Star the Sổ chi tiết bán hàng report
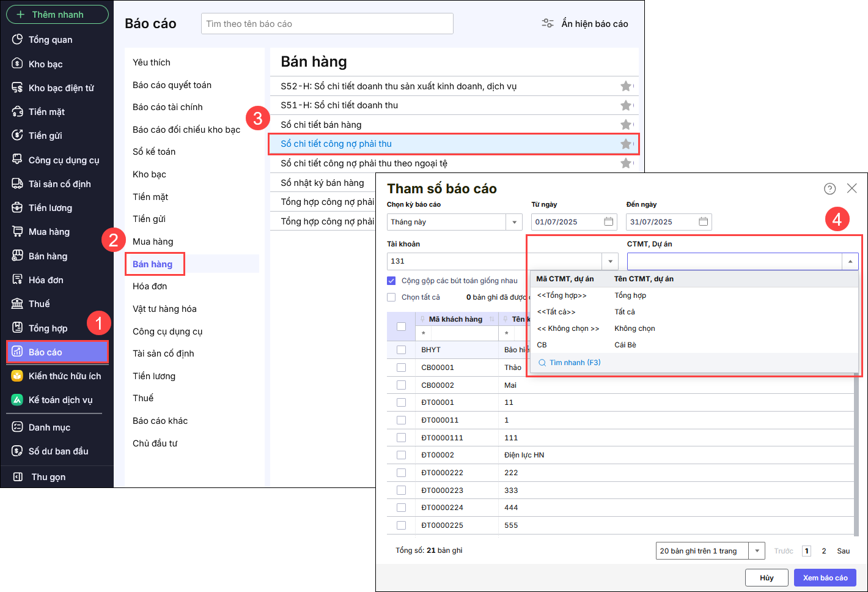The height and width of the screenshot is (592, 868). (x=626, y=125)
